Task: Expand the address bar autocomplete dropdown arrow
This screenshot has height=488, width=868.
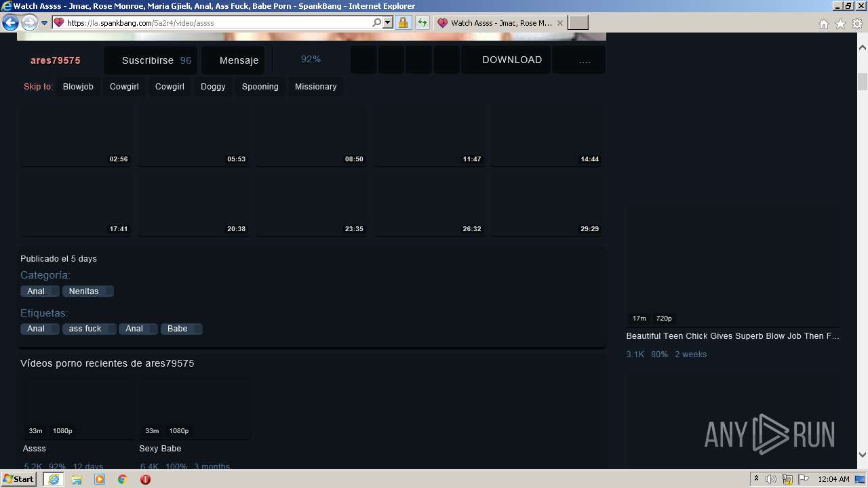Action: (x=388, y=22)
